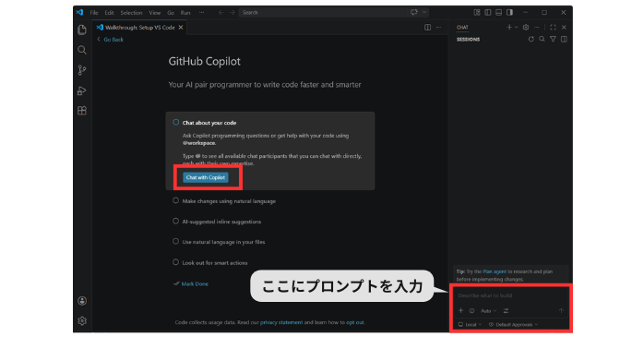Open the Search view in the activity bar
The height and width of the screenshot is (337, 644).
coord(82,50)
